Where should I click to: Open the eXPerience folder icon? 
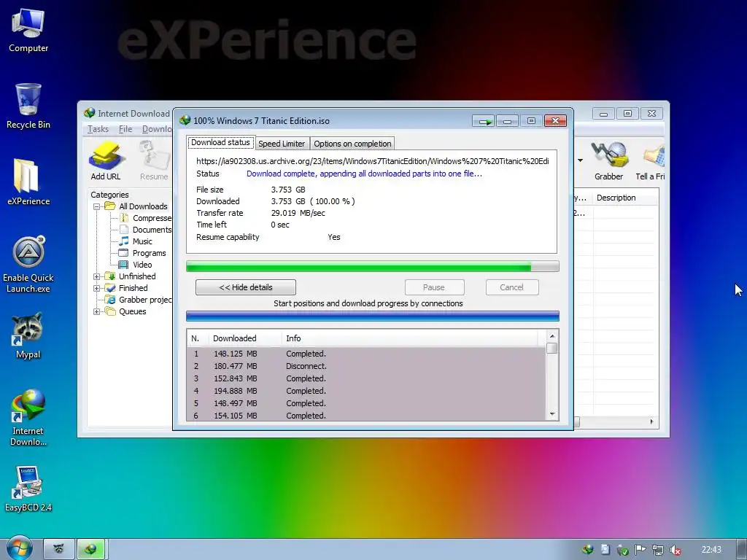(28, 183)
